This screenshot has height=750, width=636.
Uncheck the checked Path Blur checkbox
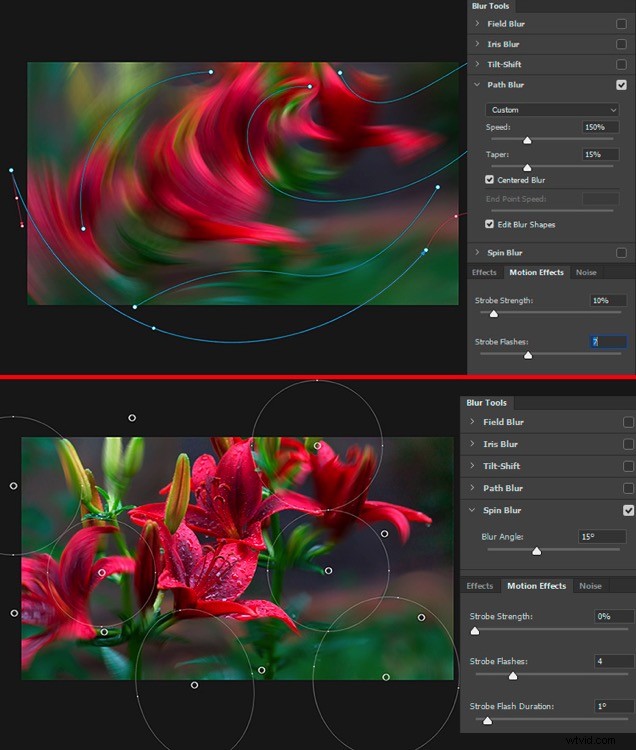[621, 85]
